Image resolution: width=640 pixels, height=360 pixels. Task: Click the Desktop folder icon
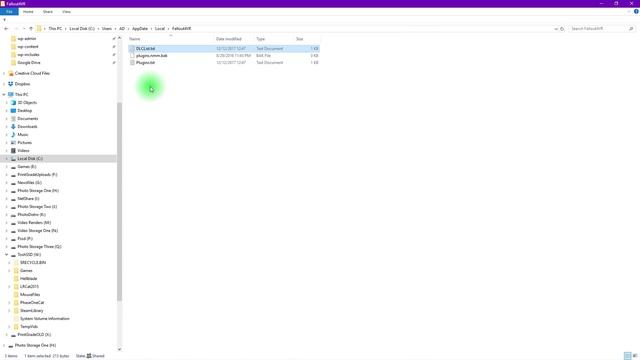pos(13,111)
